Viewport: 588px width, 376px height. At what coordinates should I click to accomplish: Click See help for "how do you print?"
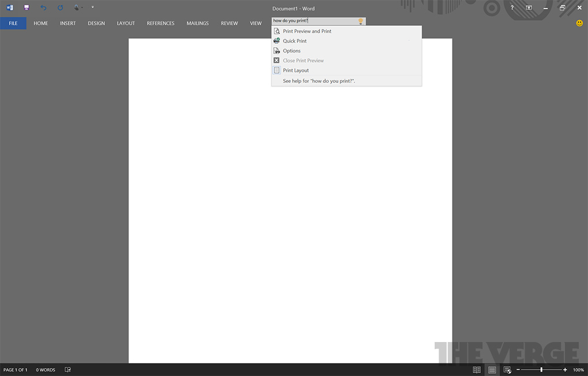click(319, 81)
